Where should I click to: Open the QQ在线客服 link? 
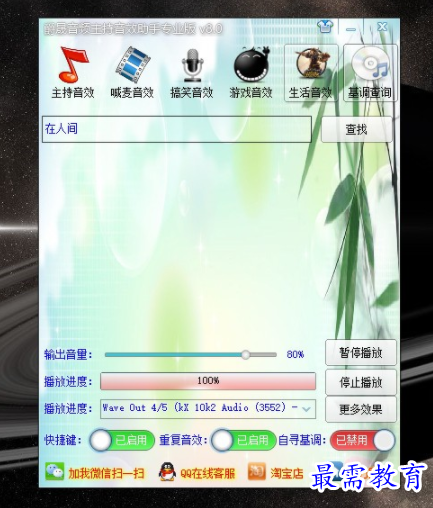[x=208, y=473]
